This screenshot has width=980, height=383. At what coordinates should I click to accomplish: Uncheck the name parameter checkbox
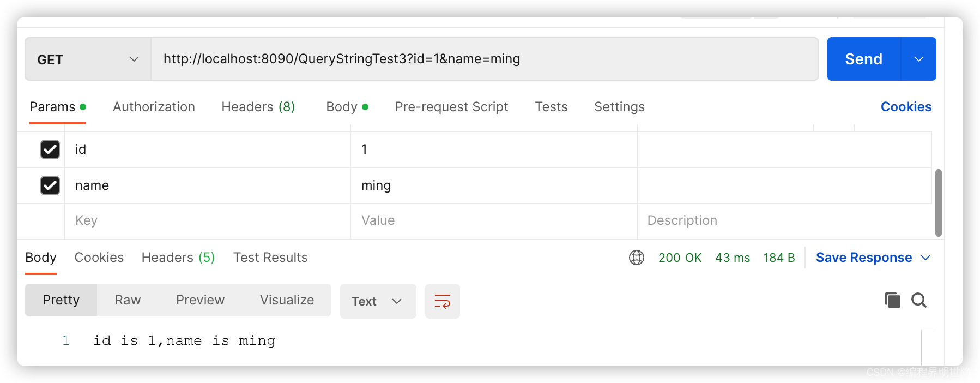point(50,185)
